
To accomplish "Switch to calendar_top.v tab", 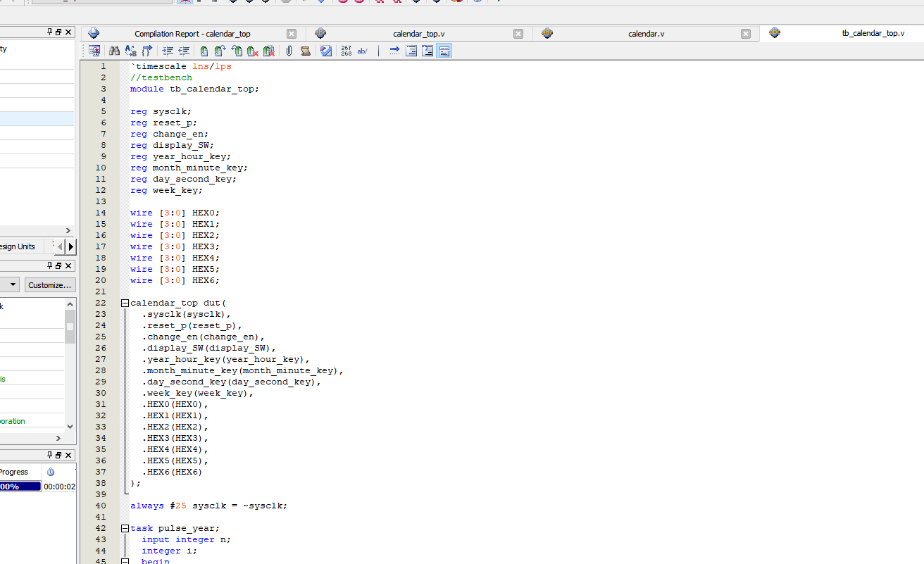I will (x=418, y=34).
